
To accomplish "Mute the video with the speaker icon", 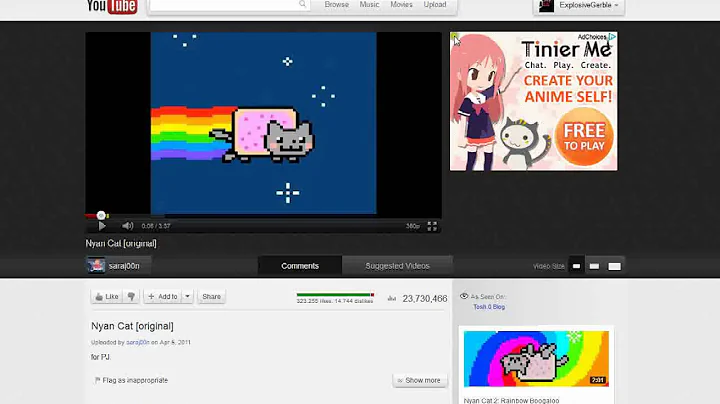I will (127, 226).
